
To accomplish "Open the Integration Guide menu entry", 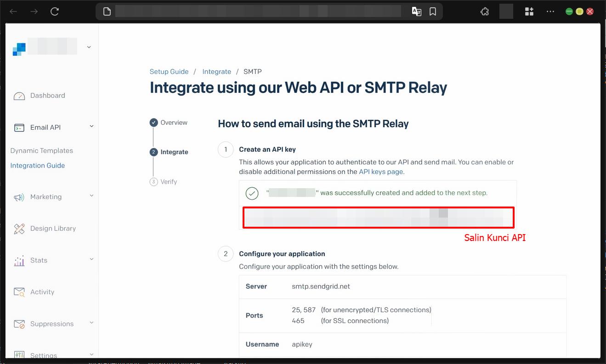I will point(37,165).
